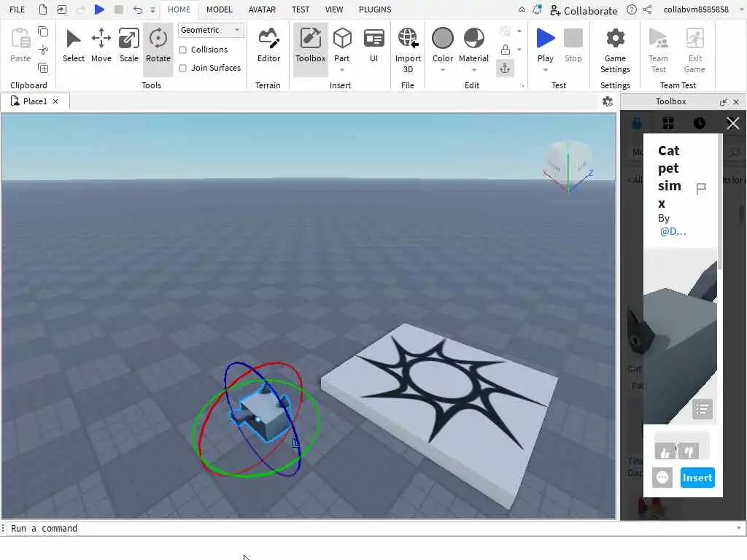Switch to the AVATAR ribbon tab
Viewport: 747px width, 560px height.
click(x=262, y=9)
